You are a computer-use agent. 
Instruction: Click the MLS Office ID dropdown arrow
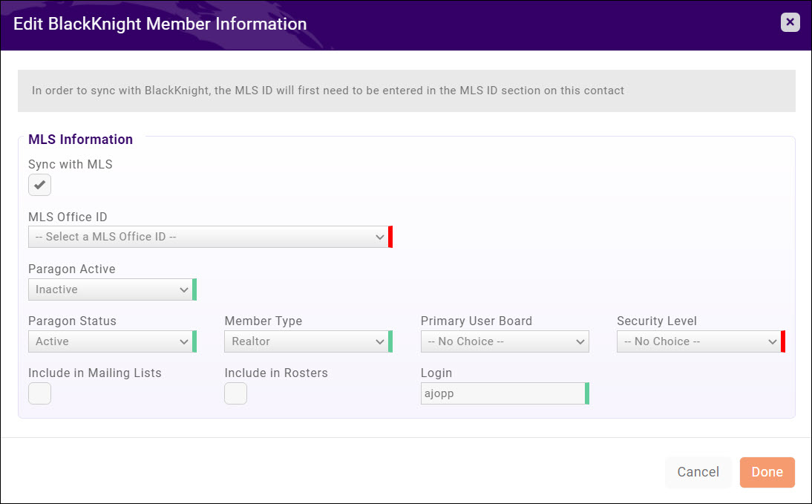point(380,238)
